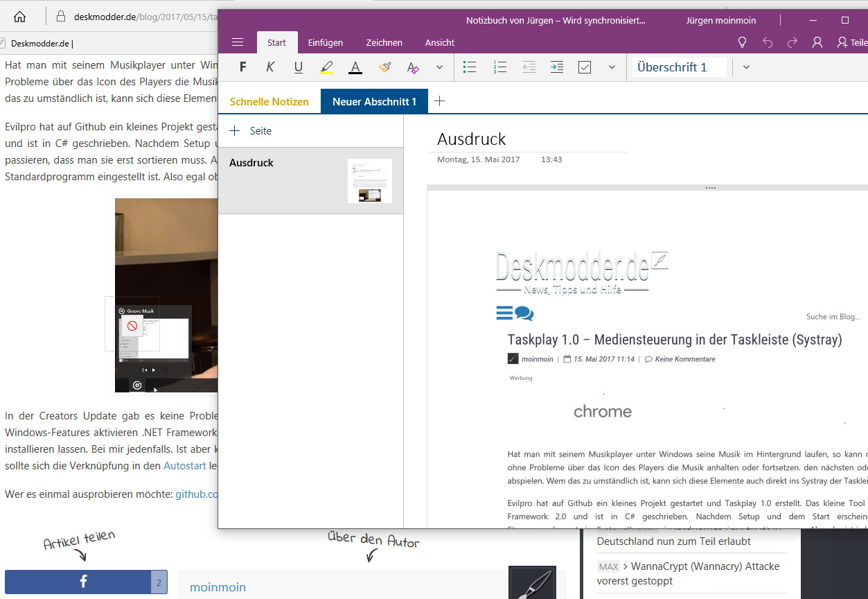Open the styles list dropdown arrow
The image size is (868, 599).
(746, 67)
